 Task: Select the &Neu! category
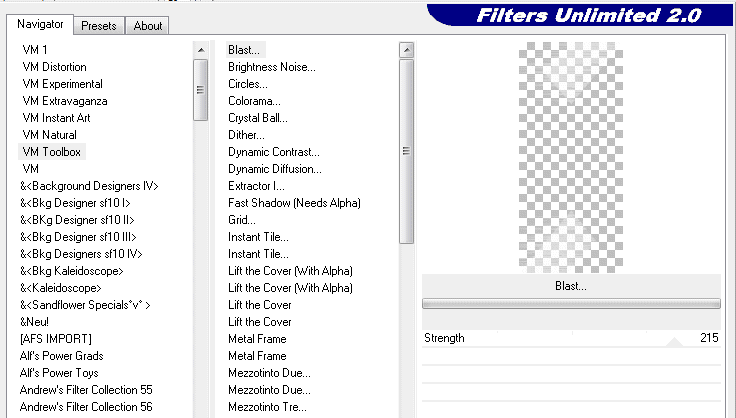[34, 322]
